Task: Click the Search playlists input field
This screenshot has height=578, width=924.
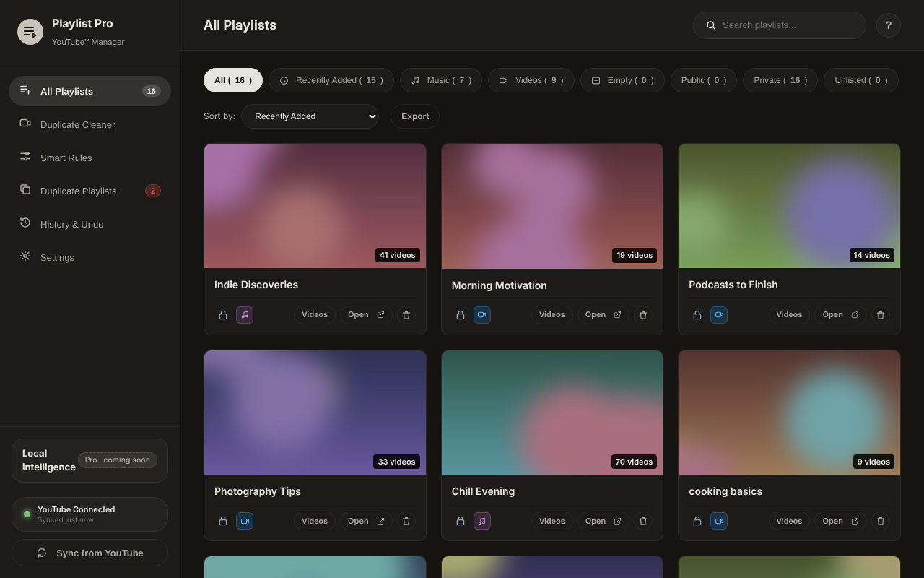Action: [x=780, y=25]
